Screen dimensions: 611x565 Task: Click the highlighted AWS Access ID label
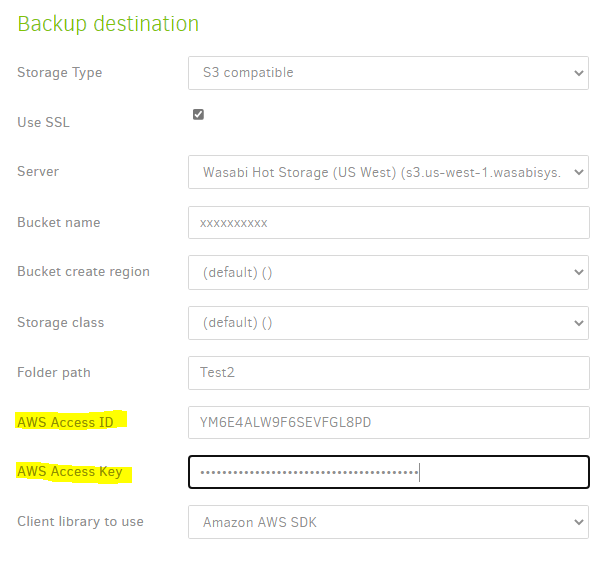click(x=65, y=422)
